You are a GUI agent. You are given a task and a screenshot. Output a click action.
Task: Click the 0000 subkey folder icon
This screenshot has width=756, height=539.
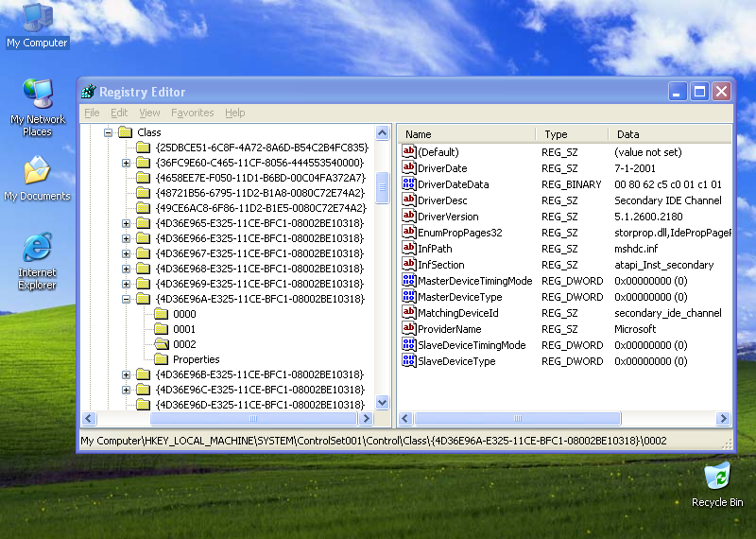161,314
